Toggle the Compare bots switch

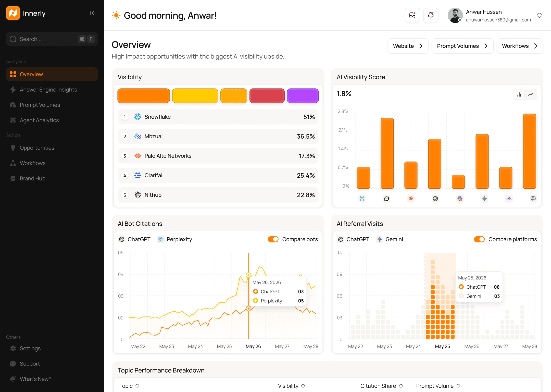tap(273, 239)
